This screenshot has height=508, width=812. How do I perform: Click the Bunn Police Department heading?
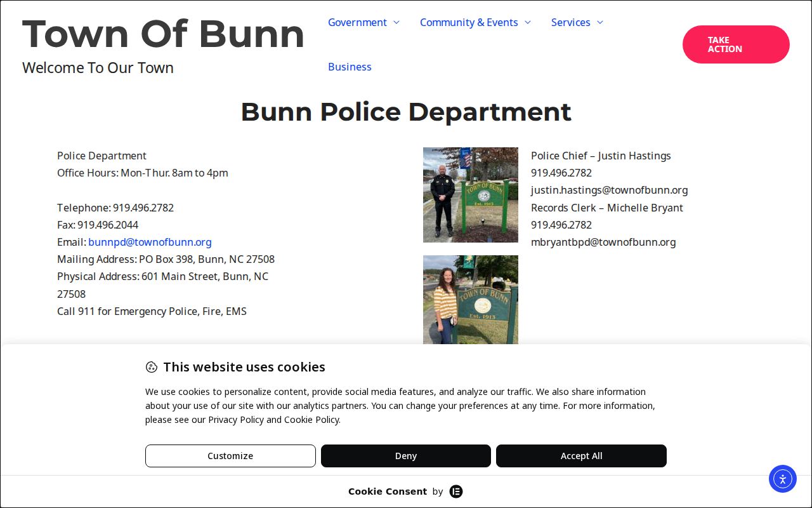(406, 112)
